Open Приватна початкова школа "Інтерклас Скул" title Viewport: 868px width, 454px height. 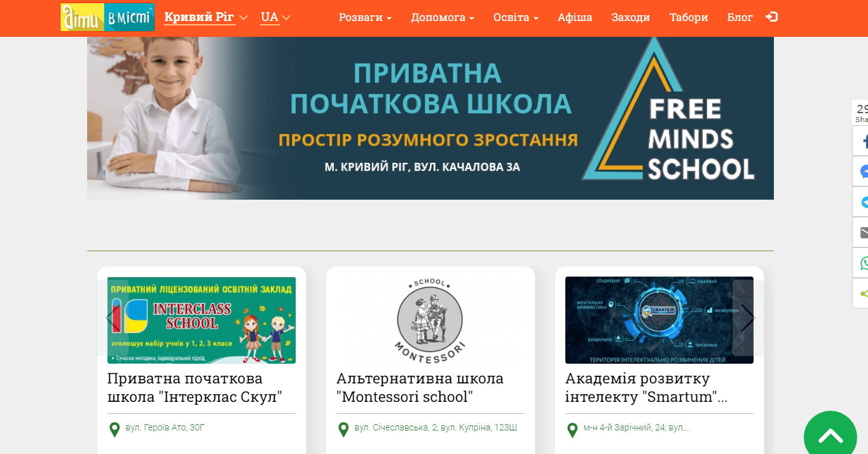click(x=195, y=388)
